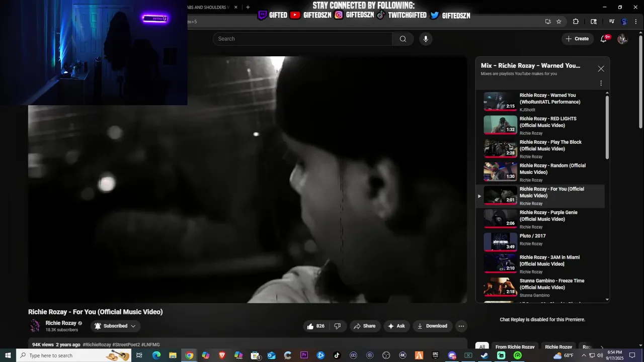The image size is (644, 362).
Task: Select the currently playing For You playlist item
Action: tap(540, 196)
